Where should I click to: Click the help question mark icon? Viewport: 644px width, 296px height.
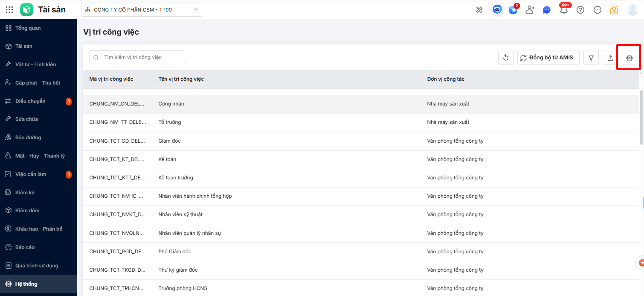click(x=580, y=10)
